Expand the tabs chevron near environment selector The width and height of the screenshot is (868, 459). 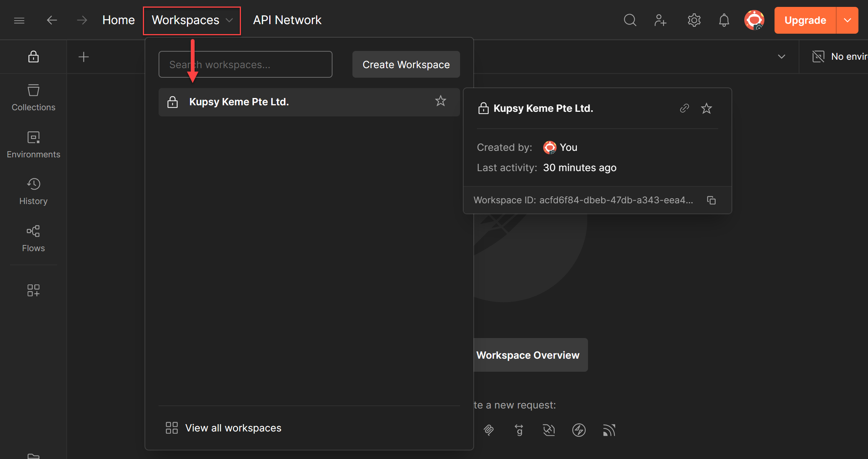(x=781, y=57)
